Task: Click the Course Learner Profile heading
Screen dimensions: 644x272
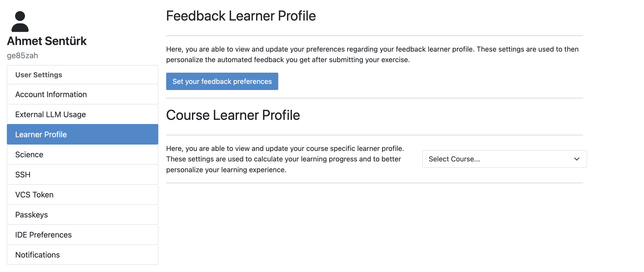Action: [233, 115]
